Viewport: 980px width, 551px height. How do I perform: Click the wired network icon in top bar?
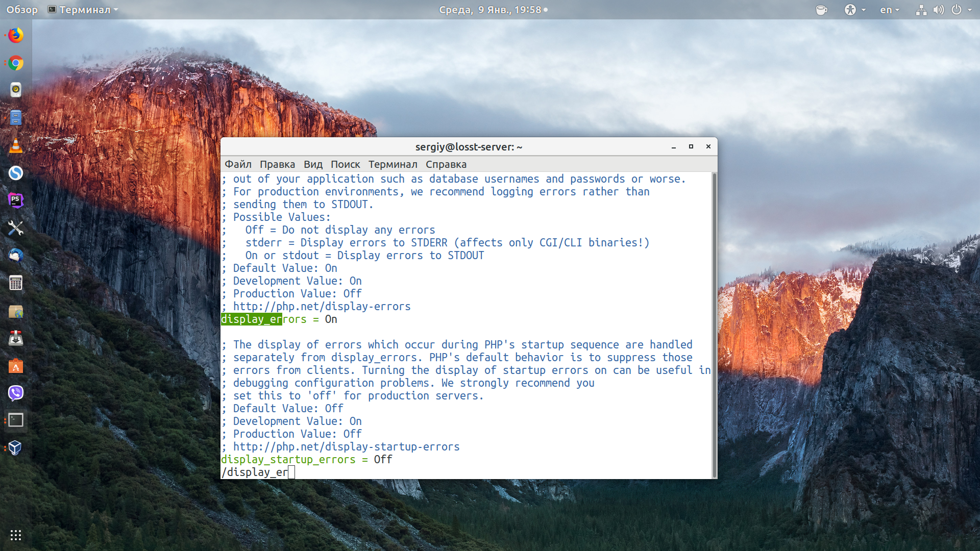pos(921,10)
